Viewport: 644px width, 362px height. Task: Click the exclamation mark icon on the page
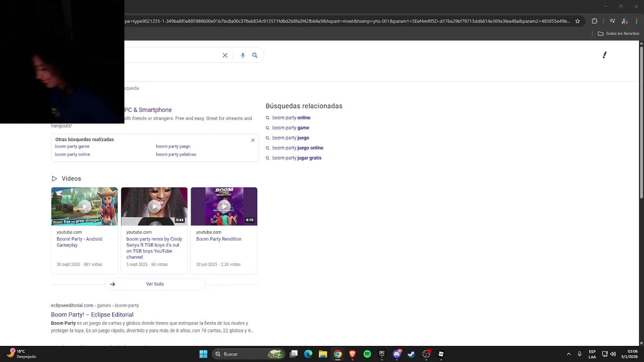605,55
